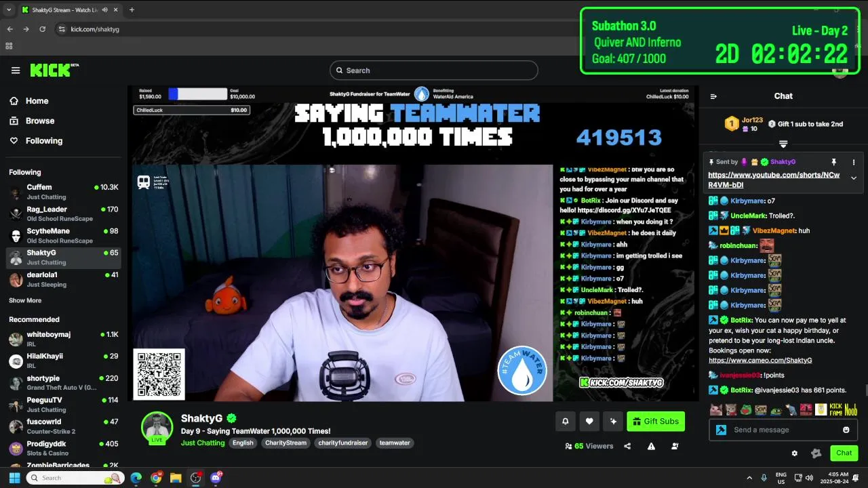
Task: Select the charityfundraiser tag
Action: (343, 443)
